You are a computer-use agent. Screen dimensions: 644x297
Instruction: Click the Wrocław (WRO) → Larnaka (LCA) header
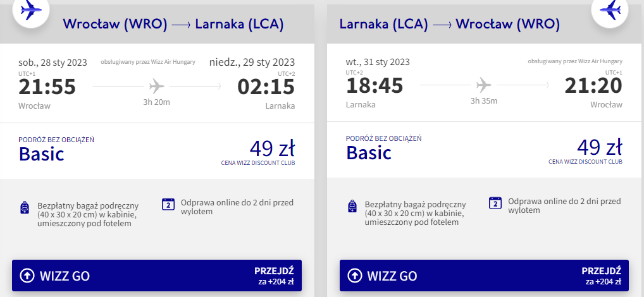(x=173, y=25)
